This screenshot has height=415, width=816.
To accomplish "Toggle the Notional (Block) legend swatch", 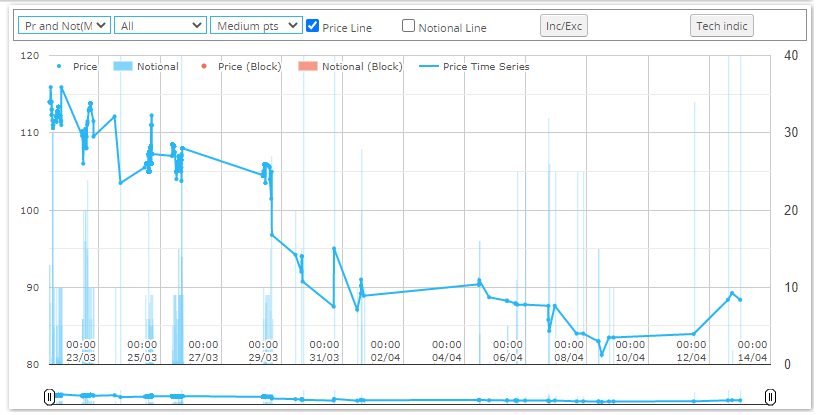I will coord(308,67).
